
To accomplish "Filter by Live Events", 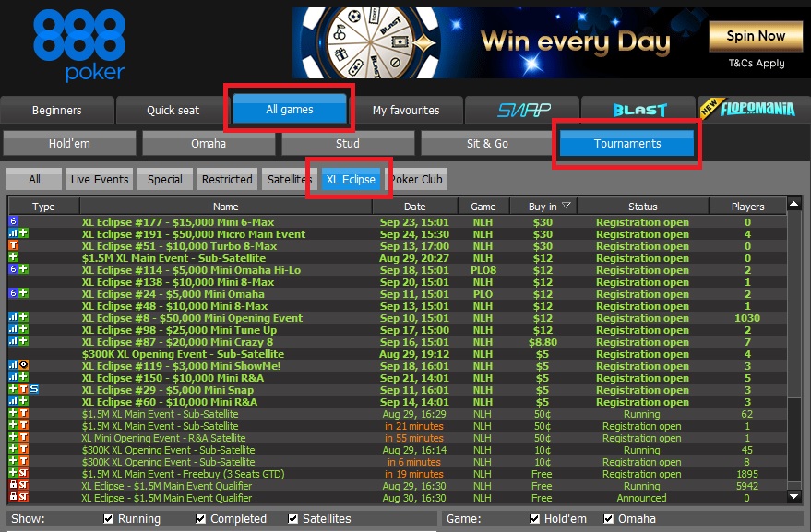I will point(100,180).
